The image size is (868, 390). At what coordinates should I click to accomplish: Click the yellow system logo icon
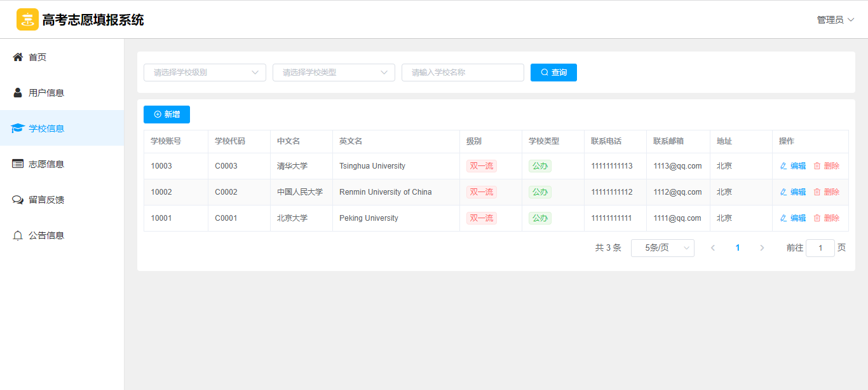point(27,20)
